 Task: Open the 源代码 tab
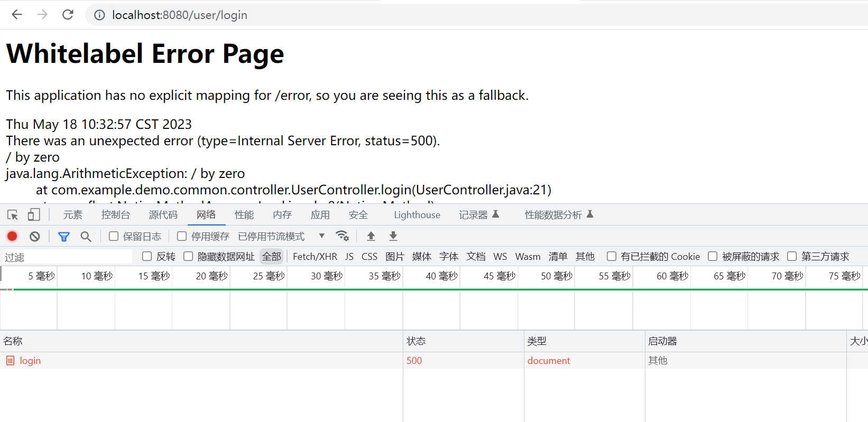163,215
